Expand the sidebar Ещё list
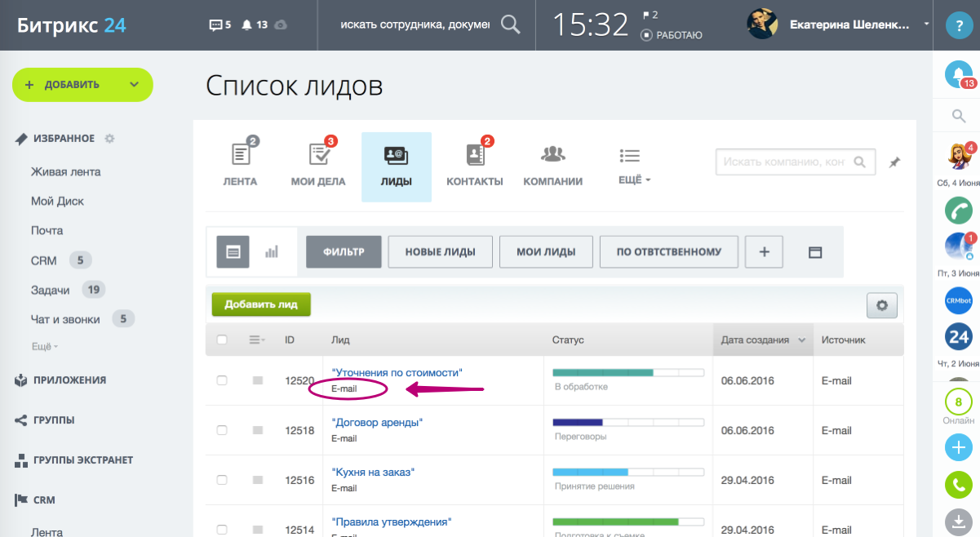The image size is (980, 537). tap(44, 346)
